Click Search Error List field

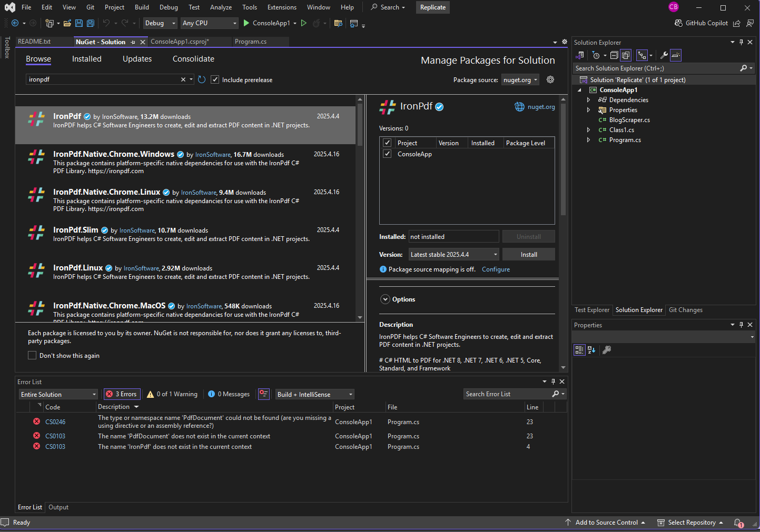[x=507, y=394]
